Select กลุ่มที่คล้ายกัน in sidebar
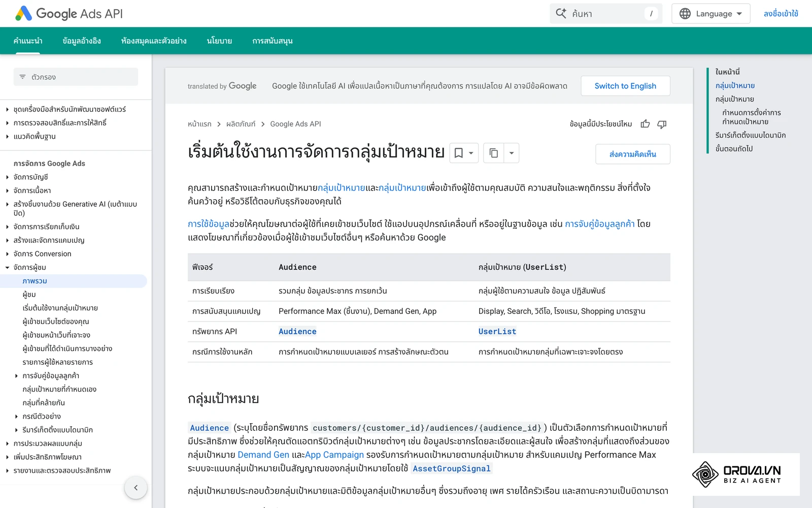Viewport: 812px width, 508px height. [x=44, y=403]
